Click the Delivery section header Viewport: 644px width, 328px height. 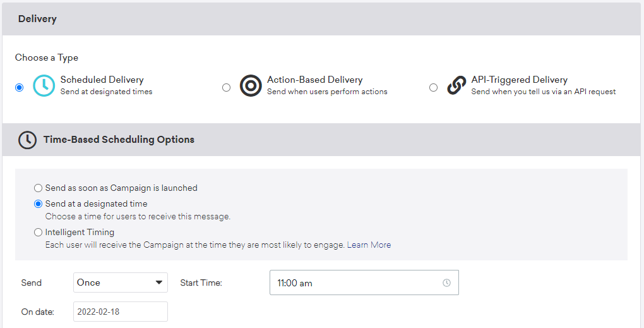pos(37,19)
